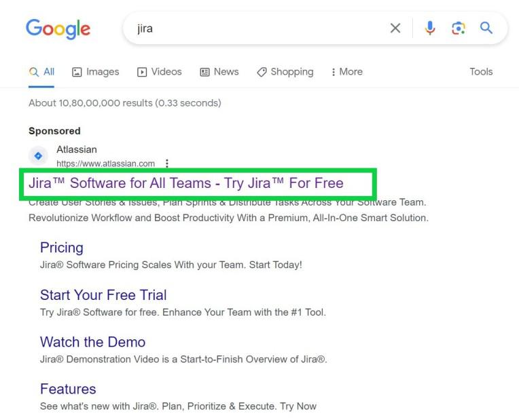Screen dimensions: 519x420
Task: Open the Jira Software for All Teams link
Action: 186,183
